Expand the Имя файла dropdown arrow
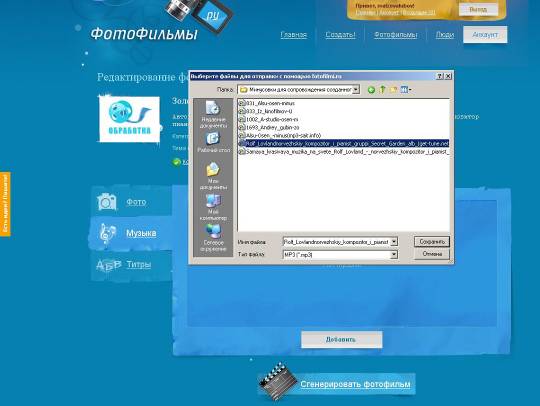 pyautogui.click(x=394, y=242)
